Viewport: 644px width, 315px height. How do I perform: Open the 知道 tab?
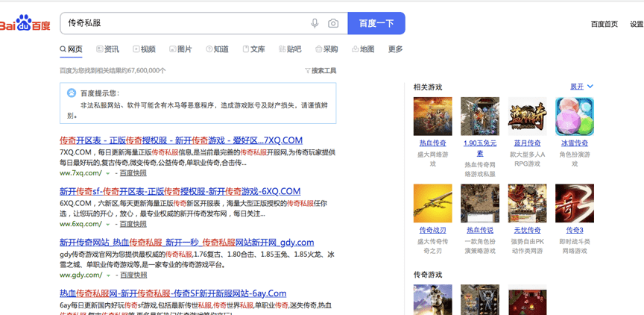pos(217,49)
